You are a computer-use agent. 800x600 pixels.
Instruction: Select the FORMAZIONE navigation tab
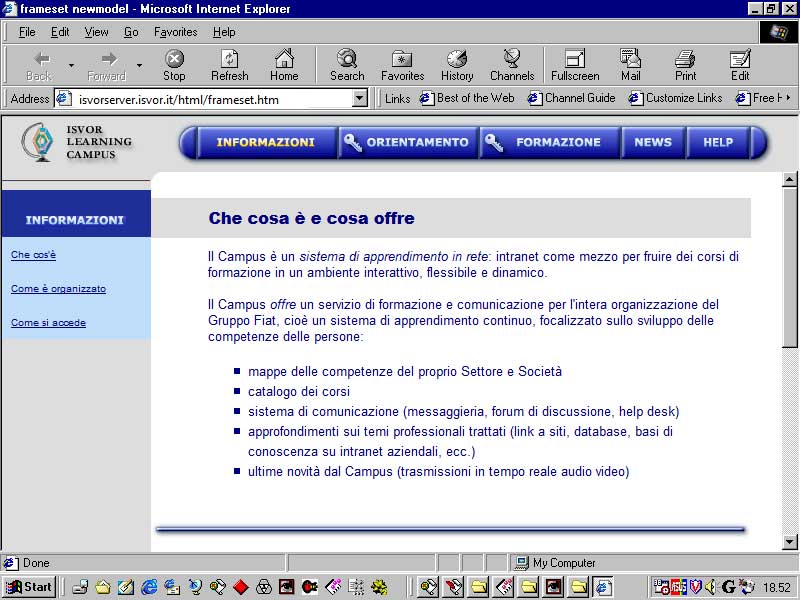(550, 142)
